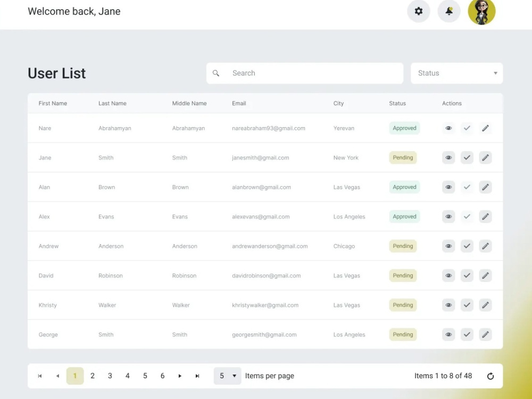This screenshot has height=399, width=532.
Task: Open Jane's profile avatar
Action: click(481, 11)
